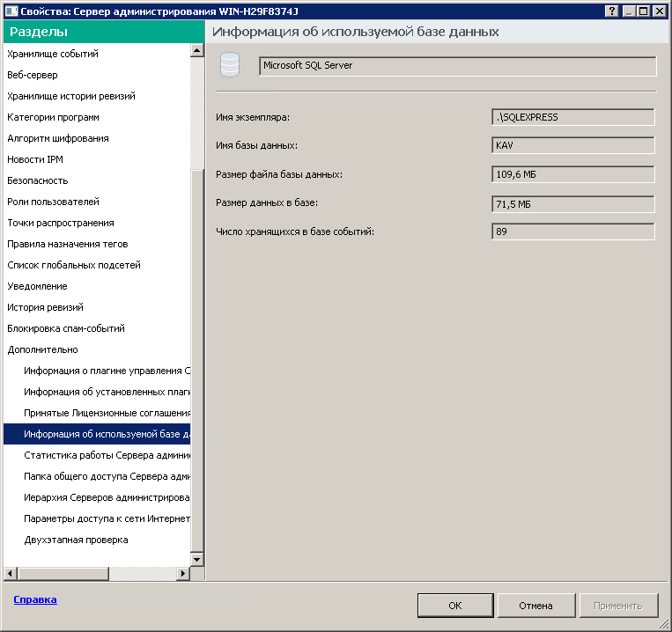
Task: Open the Хранилище событий section
Action: pos(52,54)
